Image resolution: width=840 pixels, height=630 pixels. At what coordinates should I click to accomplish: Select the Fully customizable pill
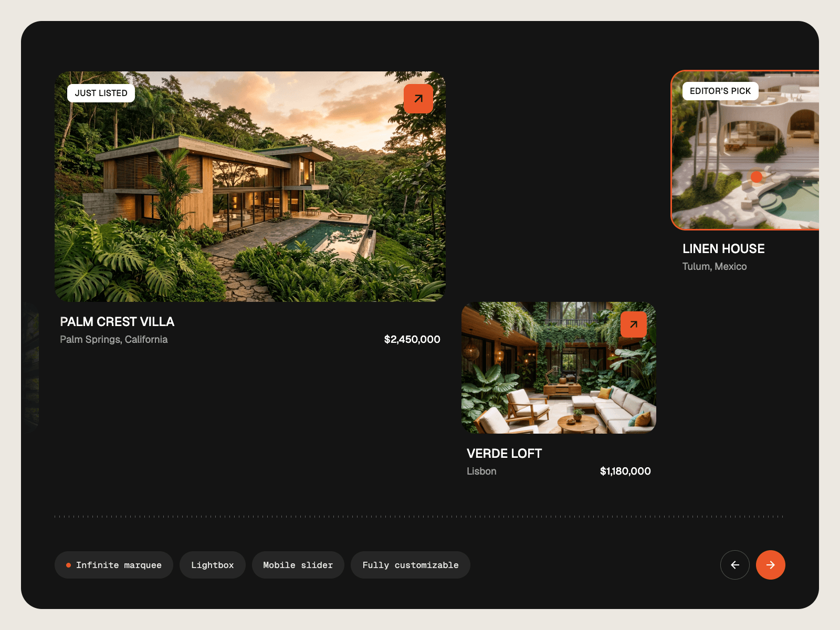(411, 565)
